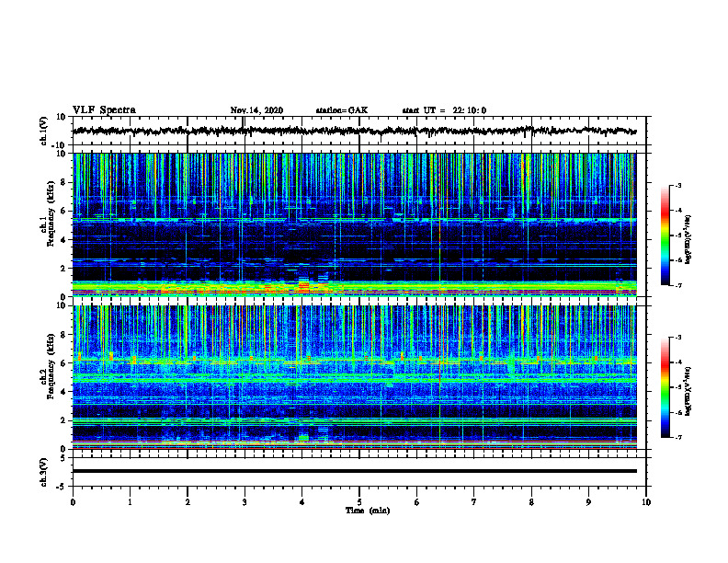Click the "-7" label on ch.2 color bar
The image size is (728, 563).
point(677,437)
